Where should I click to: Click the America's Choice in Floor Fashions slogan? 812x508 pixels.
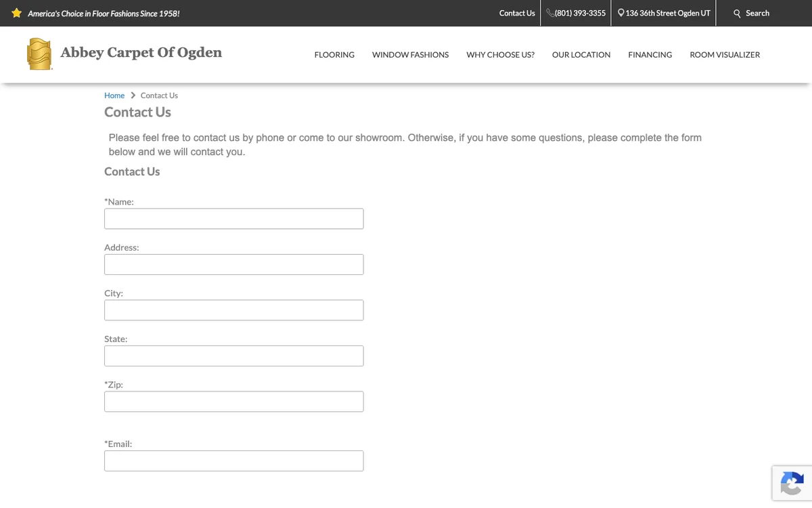(x=104, y=14)
